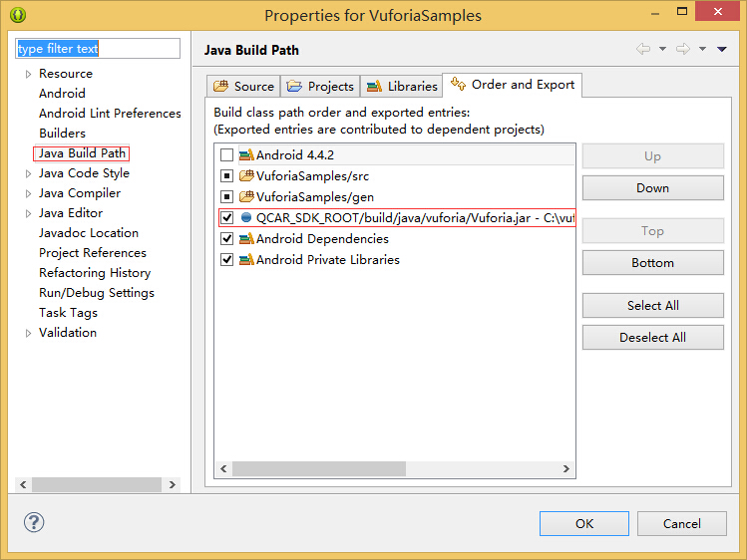Click the Android Private Libraries icon

pyautogui.click(x=246, y=260)
